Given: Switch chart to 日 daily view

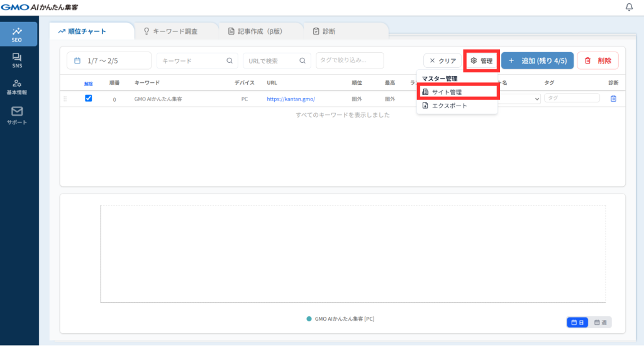Looking at the screenshot, I should 578,322.
